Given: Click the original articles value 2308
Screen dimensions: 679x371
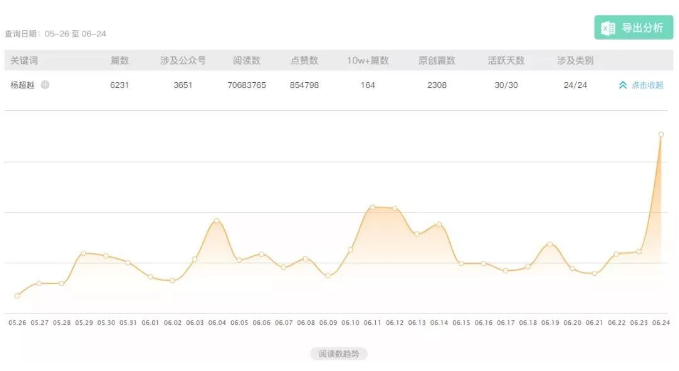Looking at the screenshot, I should pos(436,85).
